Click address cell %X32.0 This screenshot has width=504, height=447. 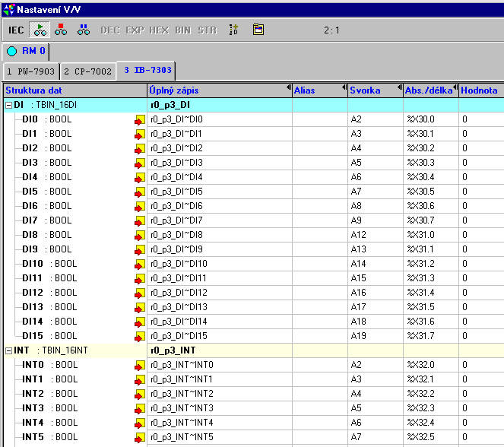point(431,365)
